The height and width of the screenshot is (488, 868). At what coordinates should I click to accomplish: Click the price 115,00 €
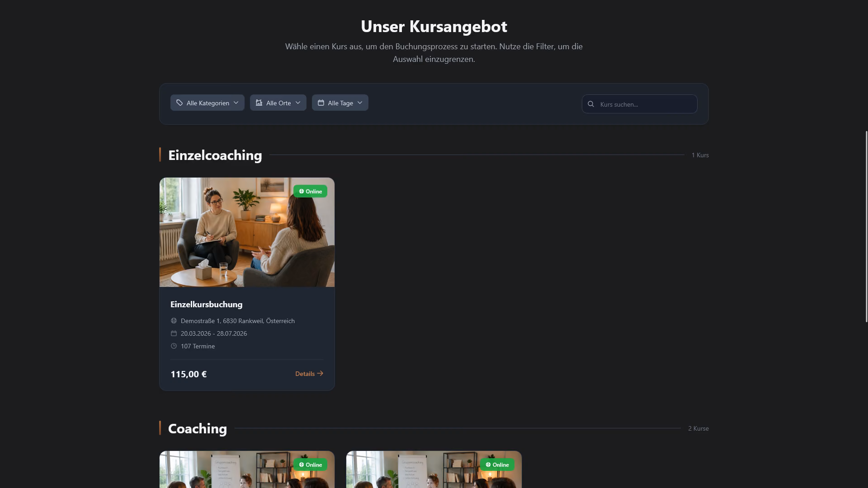[189, 374]
